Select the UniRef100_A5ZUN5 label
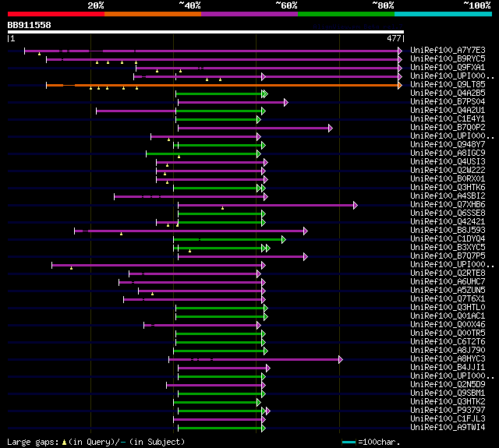Image resolution: width=499 pixels, height=448 pixels. point(448,291)
